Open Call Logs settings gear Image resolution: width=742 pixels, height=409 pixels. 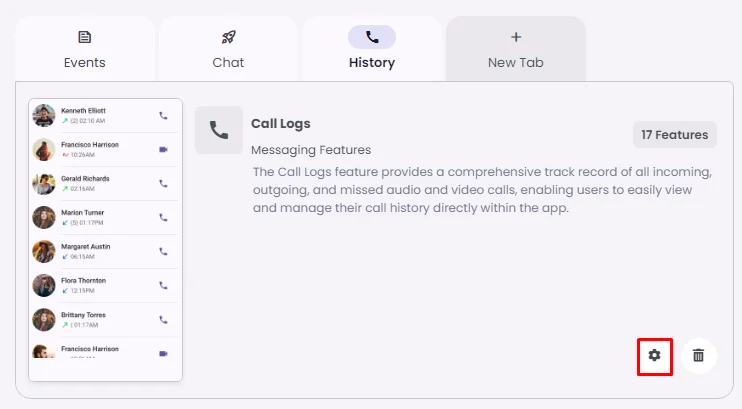coord(655,356)
